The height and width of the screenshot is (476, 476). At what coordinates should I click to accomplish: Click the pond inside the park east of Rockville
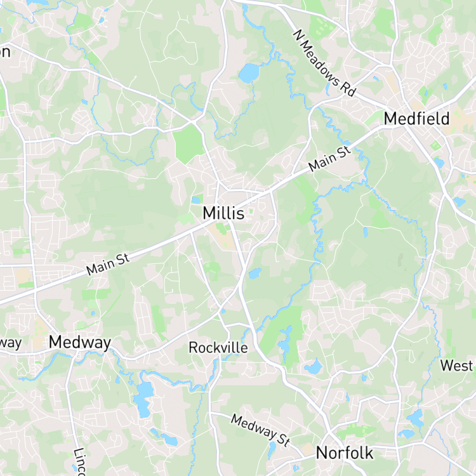[x=285, y=341]
